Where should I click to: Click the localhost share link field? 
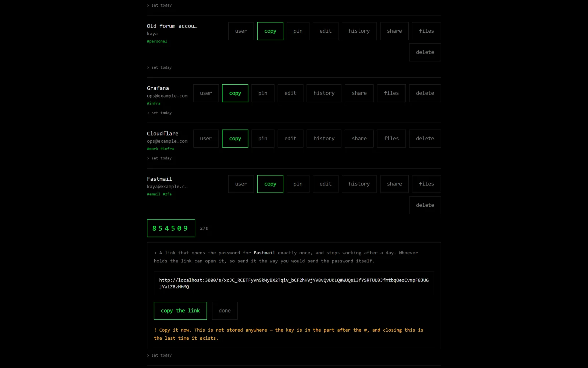click(x=294, y=283)
